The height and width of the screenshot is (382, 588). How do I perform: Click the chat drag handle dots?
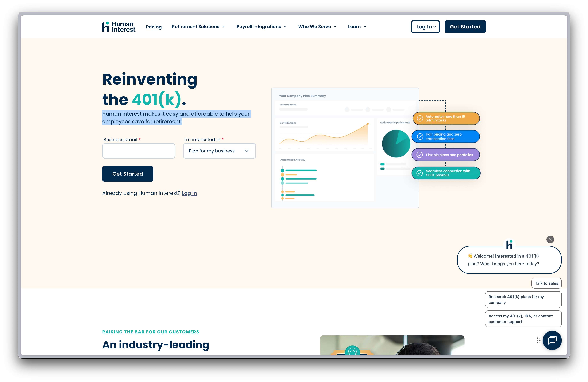coord(538,340)
